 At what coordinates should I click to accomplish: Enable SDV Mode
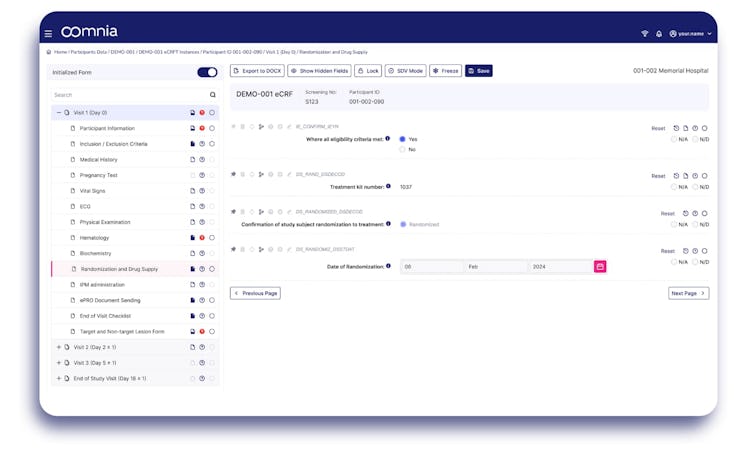[x=406, y=71]
